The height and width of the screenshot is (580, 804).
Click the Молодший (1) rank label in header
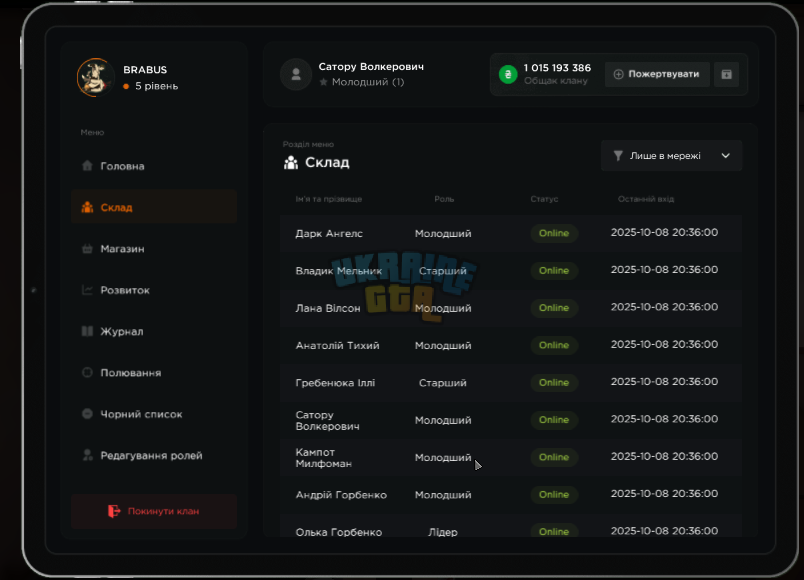click(x=368, y=82)
